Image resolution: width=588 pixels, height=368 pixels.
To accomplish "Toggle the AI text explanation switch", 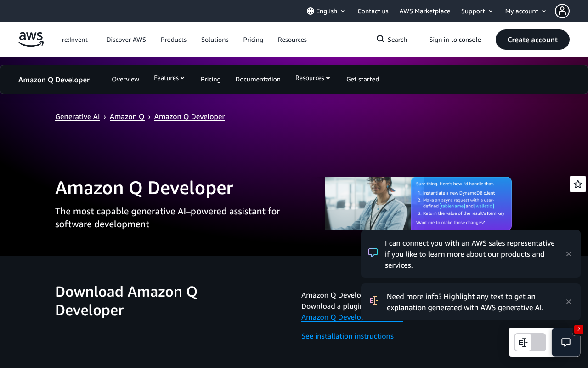I will tap(530, 342).
